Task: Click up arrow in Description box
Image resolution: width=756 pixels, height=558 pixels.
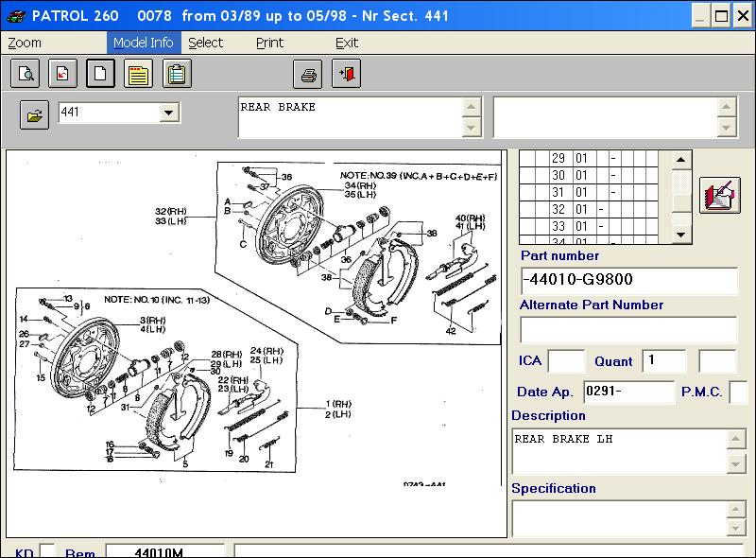Action: click(x=736, y=439)
